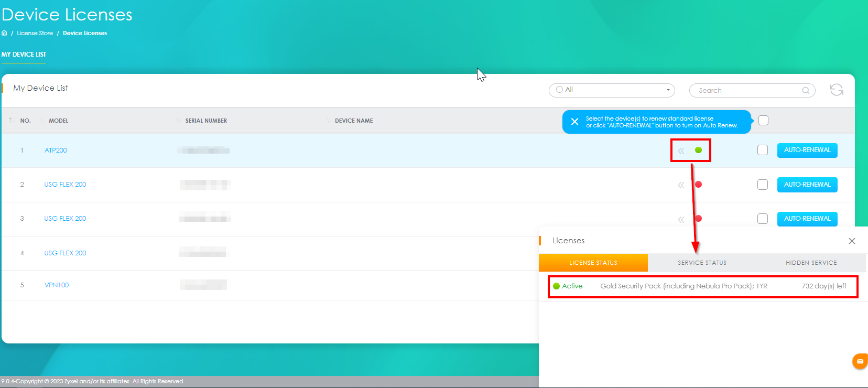
Task: Check the row 2 USG FLEX 200 checkbox
Action: click(x=763, y=185)
